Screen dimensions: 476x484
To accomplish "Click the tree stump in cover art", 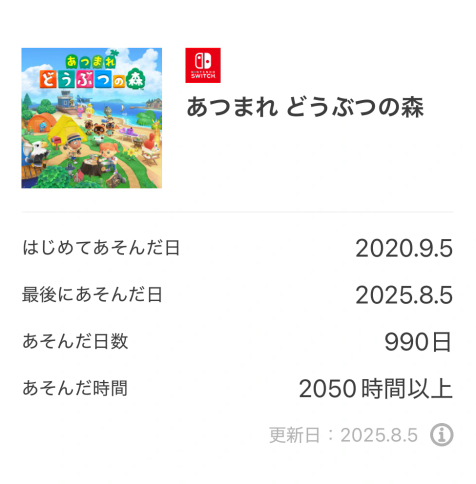I will click(x=91, y=167).
